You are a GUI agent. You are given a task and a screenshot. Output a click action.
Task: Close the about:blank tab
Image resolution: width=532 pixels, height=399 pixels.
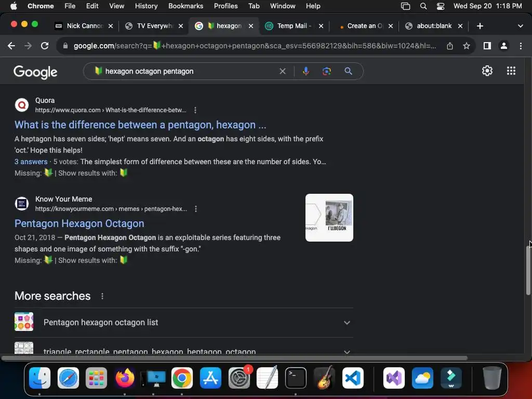click(x=460, y=26)
